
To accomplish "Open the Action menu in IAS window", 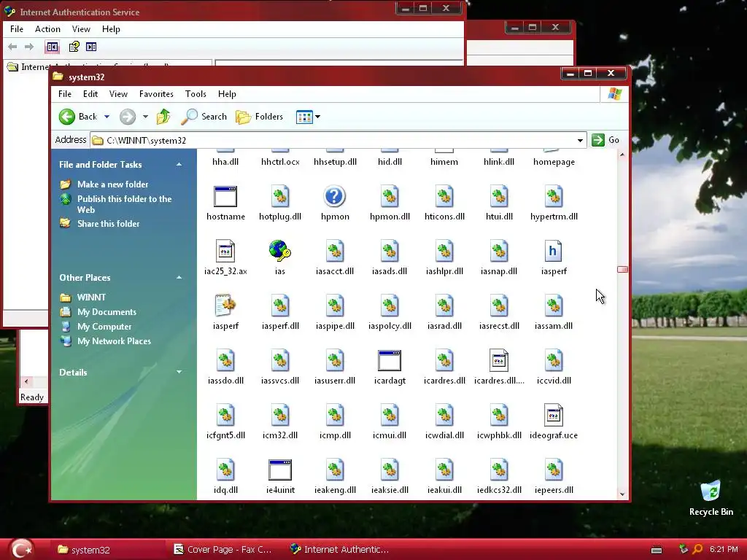I will tap(47, 29).
